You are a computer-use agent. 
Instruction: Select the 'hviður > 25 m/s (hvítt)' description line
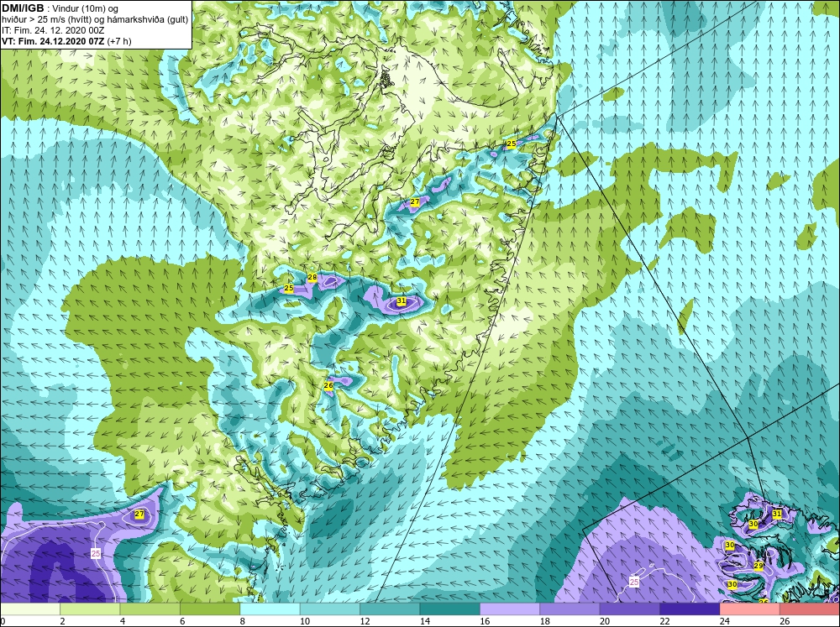click(x=94, y=20)
